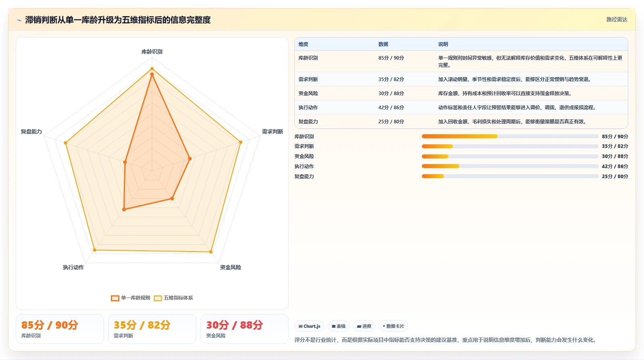Click the 数据卡片 tag
Screen dimensions: 644x360
pyautogui.click(x=393, y=326)
